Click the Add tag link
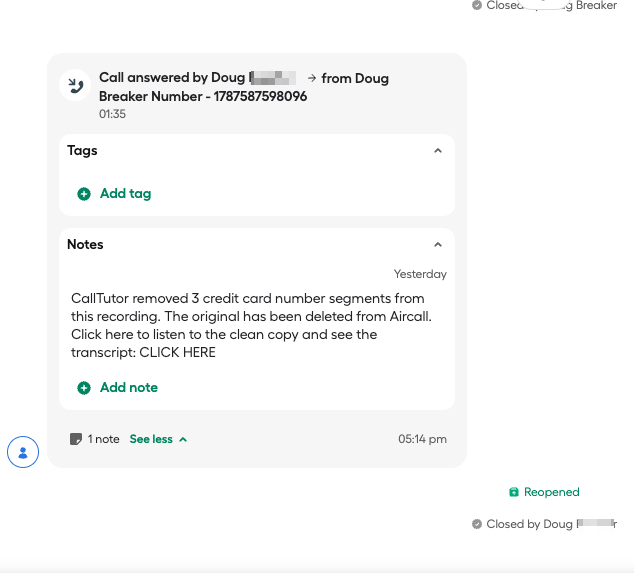 (126, 194)
